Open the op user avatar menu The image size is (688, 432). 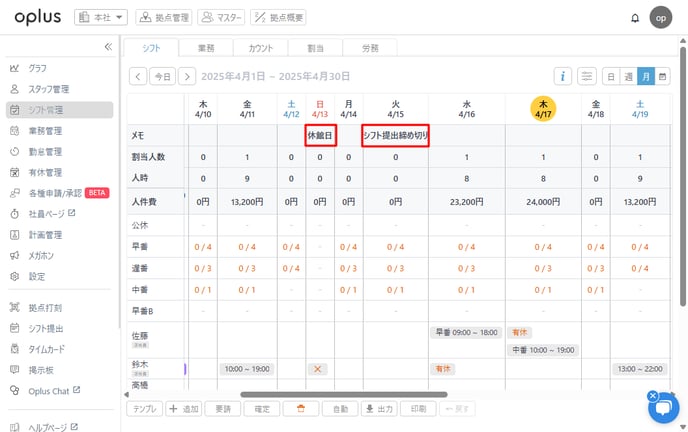(661, 18)
